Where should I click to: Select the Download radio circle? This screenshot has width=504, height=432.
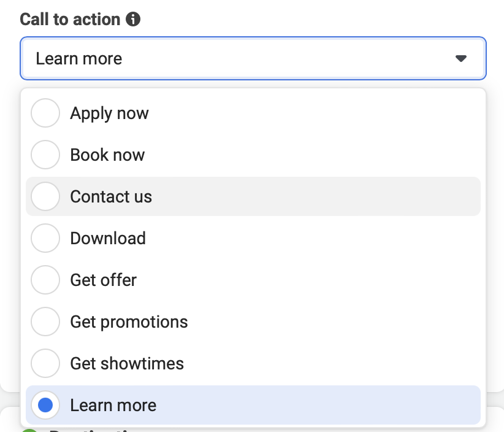[45, 238]
